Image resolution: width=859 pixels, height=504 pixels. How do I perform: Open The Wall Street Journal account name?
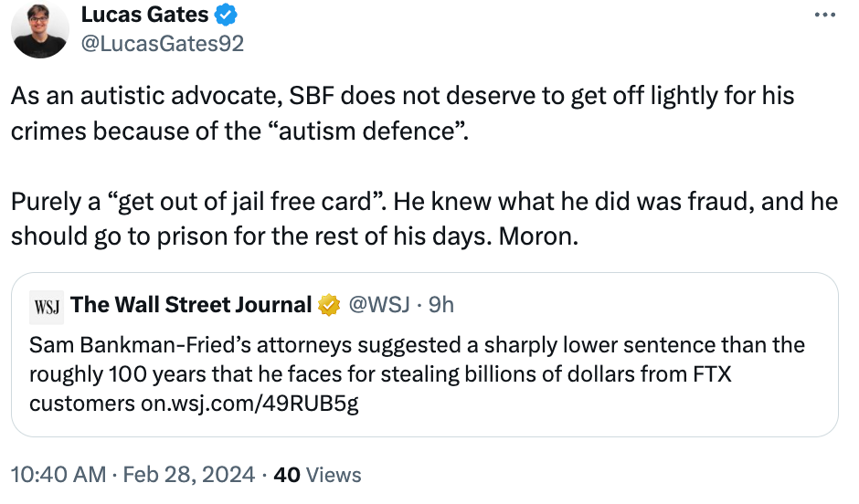click(x=191, y=305)
